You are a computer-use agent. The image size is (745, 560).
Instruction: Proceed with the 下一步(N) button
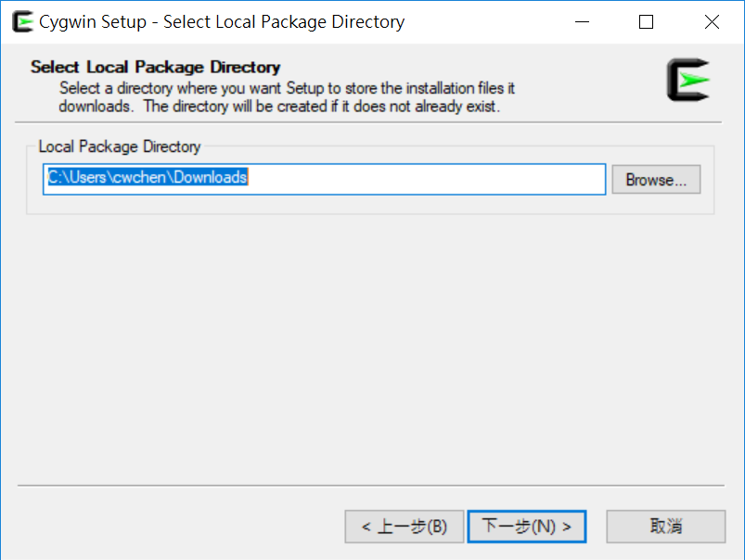coord(527,527)
